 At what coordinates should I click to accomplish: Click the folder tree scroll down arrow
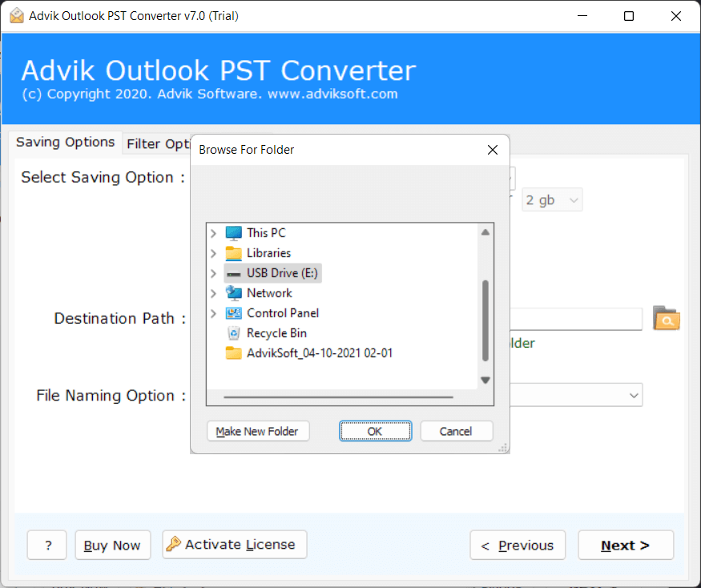point(485,380)
